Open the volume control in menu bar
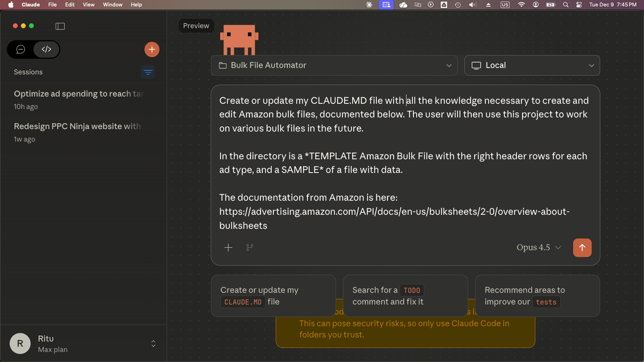This screenshot has height=362, width=644. click(473, 5)
